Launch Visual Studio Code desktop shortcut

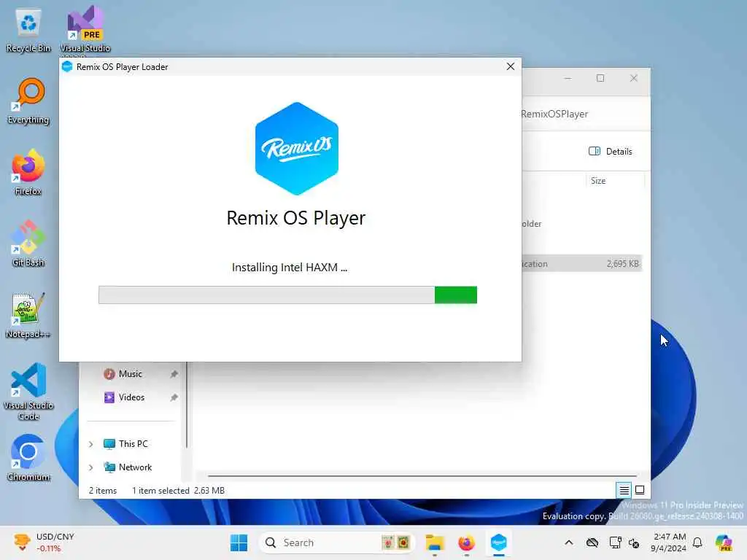pyautogui.click(x=28, y=392)
